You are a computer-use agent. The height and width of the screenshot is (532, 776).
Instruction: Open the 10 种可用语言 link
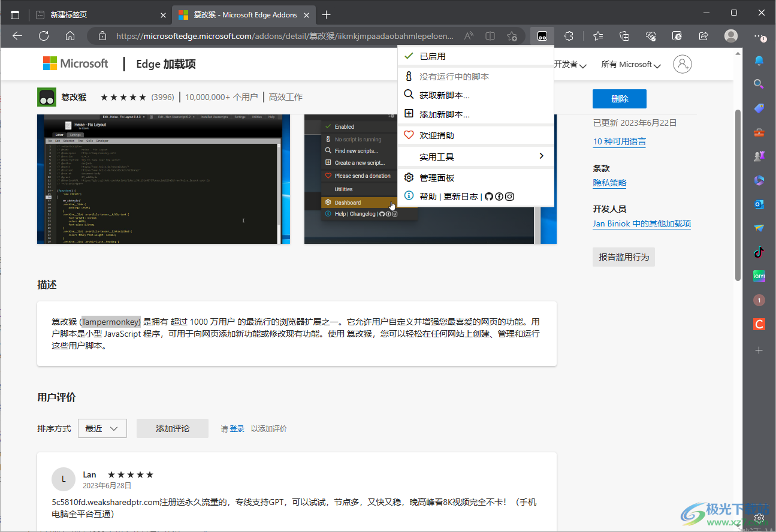coord(620,142)
